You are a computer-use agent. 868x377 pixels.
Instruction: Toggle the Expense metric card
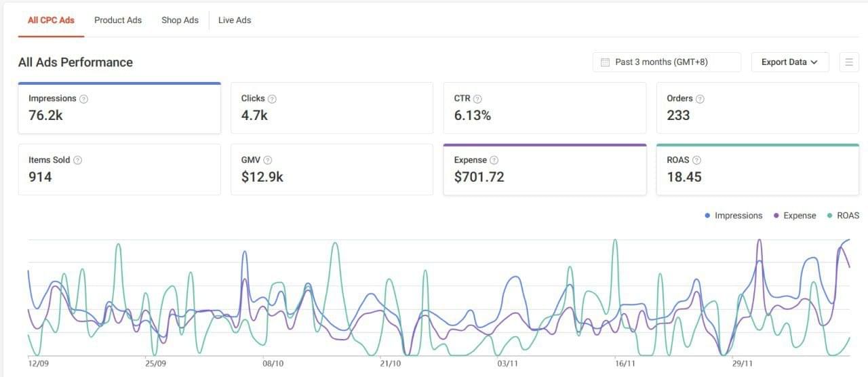coord(545,170)
